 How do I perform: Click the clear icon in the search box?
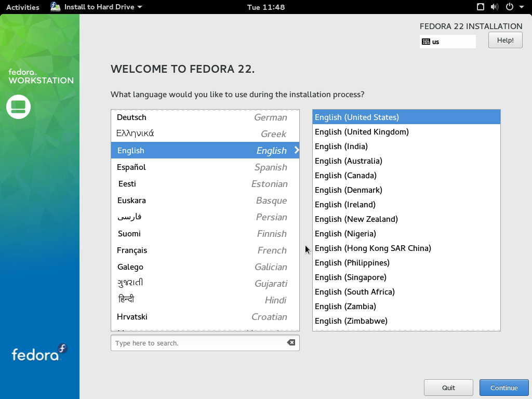pyautogui.click(x=291, y=343)
